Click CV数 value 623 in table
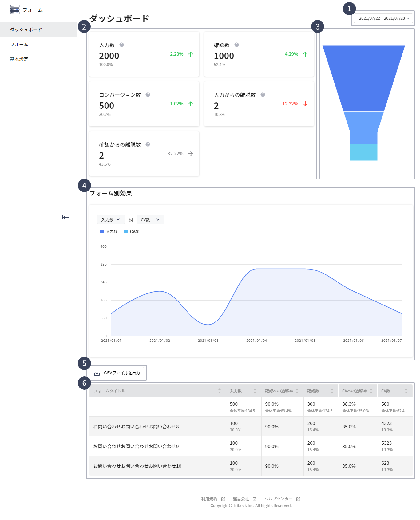The image size is (420, 520). coord(385,463)
